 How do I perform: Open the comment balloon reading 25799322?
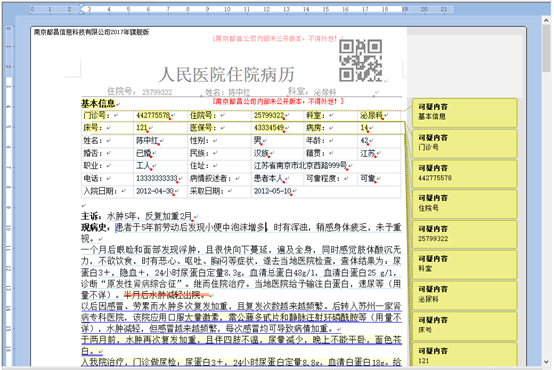[x=464, y=235]
